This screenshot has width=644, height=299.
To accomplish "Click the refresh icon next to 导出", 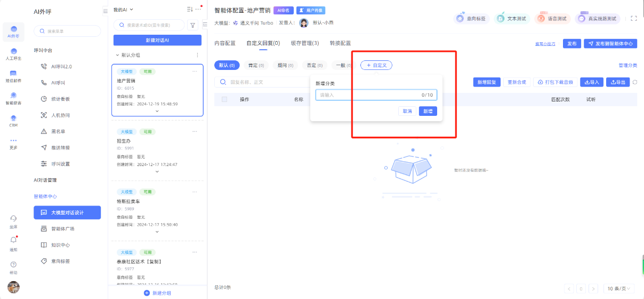I will [635, 82].
